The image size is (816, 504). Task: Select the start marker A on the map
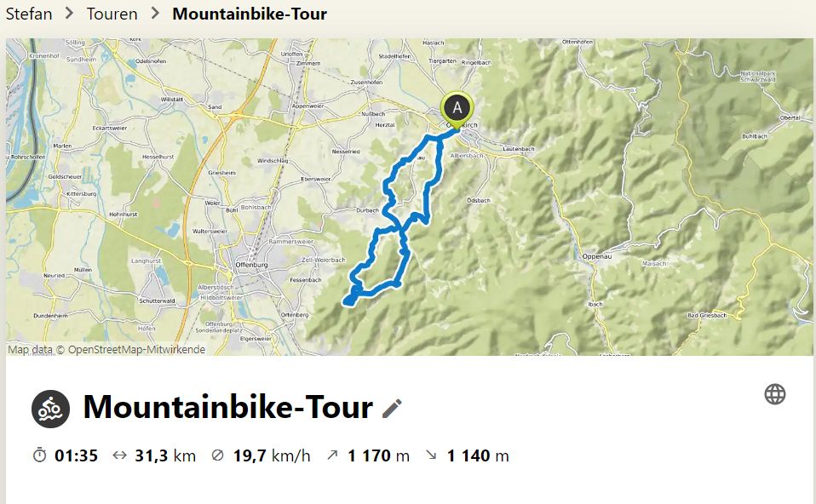pos(457,110)
